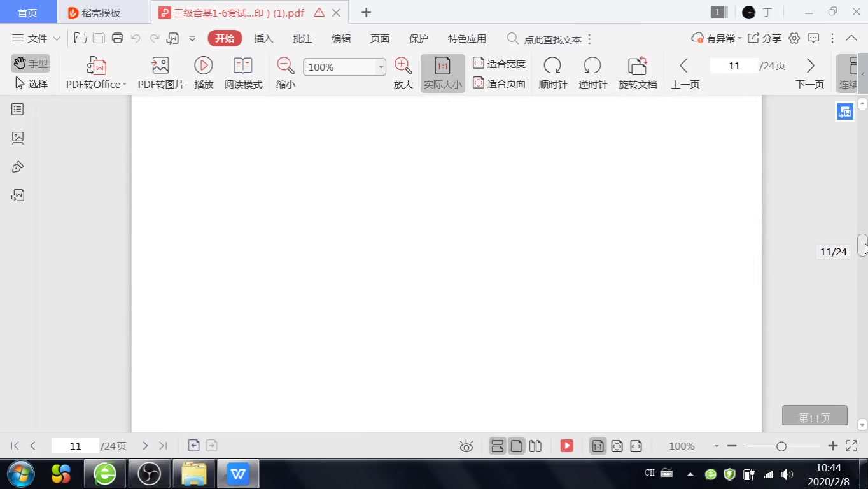Click the 分享 share button
The height and width of the screenshot is (489, 868).
tap(764, 38)
